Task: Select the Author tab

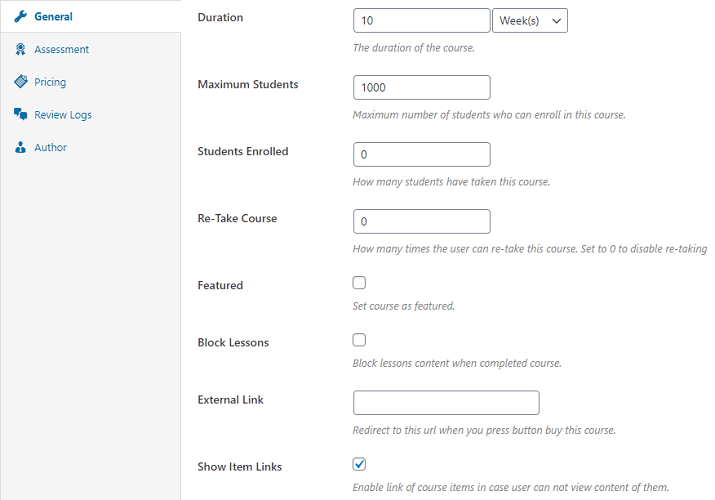Action: point(50,147)
